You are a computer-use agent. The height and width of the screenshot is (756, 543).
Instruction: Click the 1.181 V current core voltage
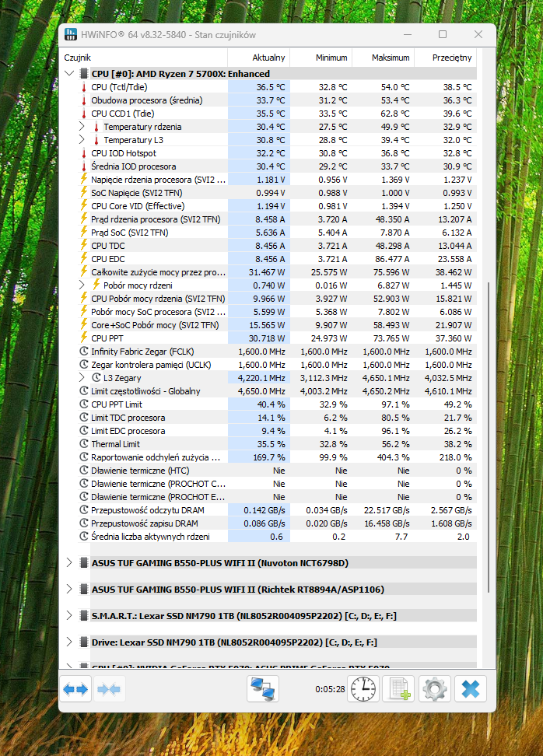point(271,180)
